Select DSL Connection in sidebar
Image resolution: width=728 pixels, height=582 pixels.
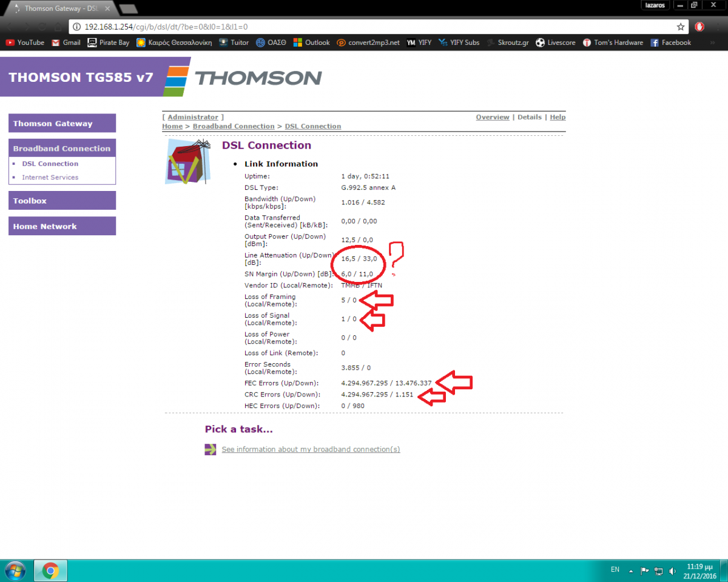pos(50,164)
